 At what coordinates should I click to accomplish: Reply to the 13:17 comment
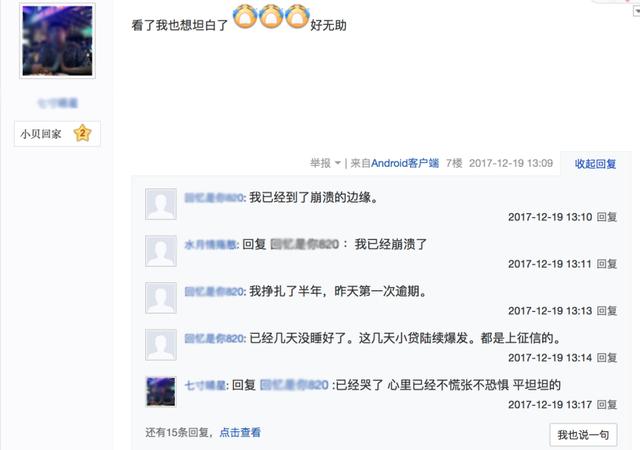pyautogui.click(x=607, y=405)
